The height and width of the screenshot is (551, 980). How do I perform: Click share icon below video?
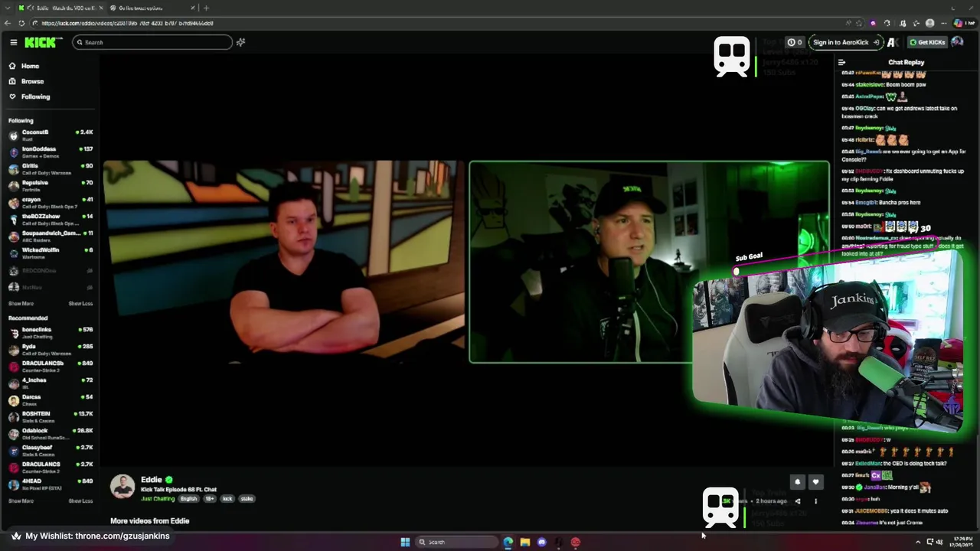797,501
